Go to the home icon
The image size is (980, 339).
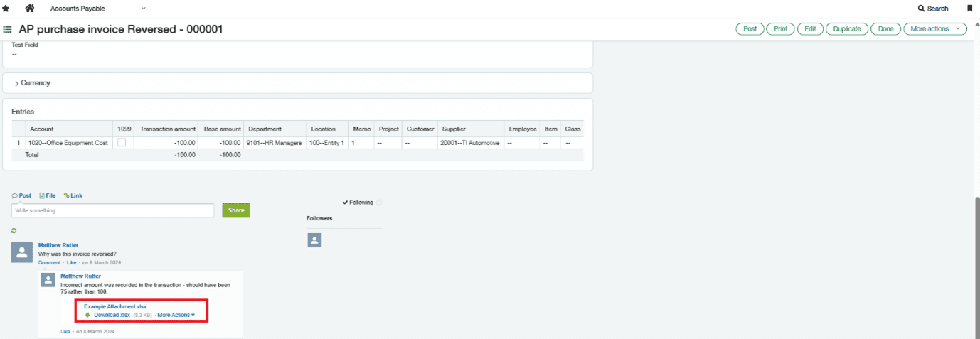[30, 9]
